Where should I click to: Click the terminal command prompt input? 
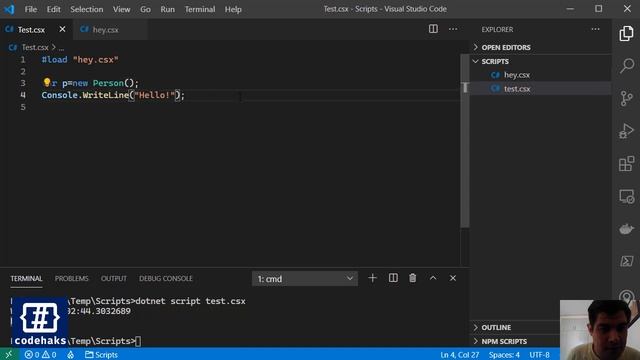pos(138,341)
